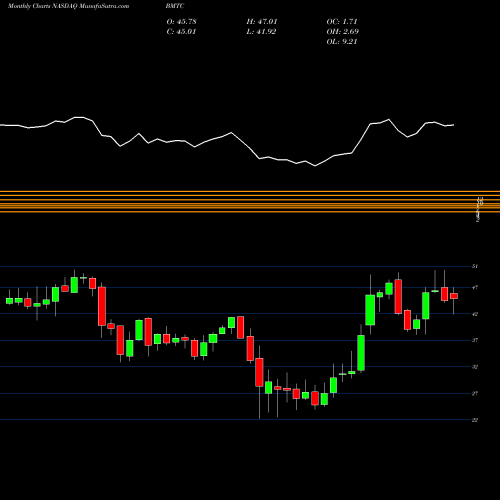Click the 27 price axis label
Screen dimensions: 500x500
tap(475, 393)
